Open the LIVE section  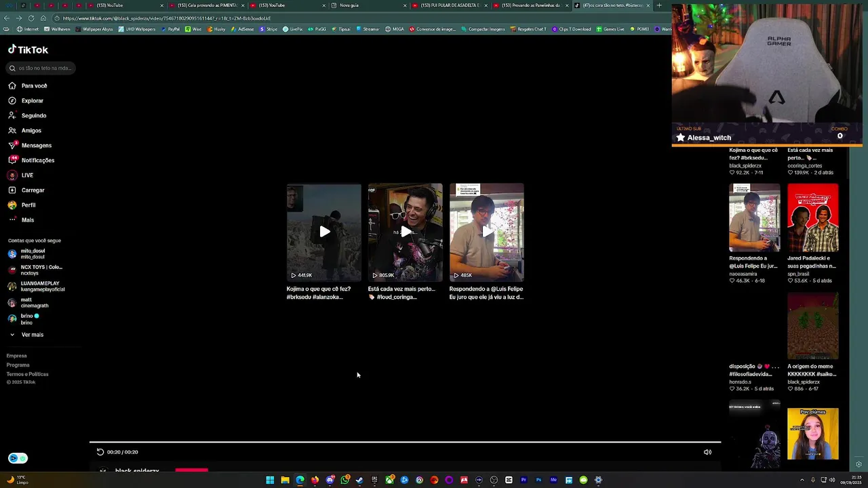pyautogui.click(x=20, y=175)
